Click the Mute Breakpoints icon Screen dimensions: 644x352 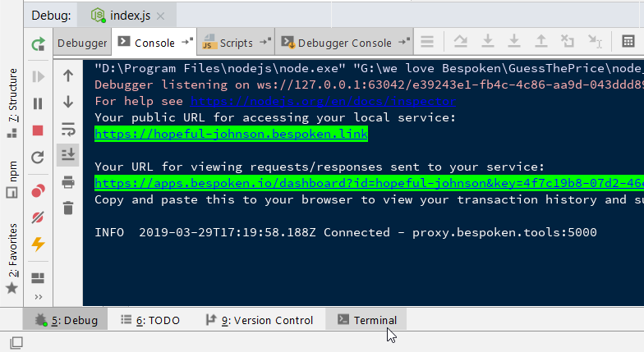coord(38,217)
